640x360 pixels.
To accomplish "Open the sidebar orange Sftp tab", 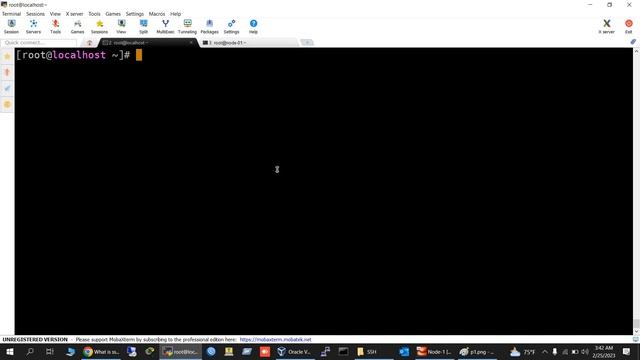I will 7,104.
